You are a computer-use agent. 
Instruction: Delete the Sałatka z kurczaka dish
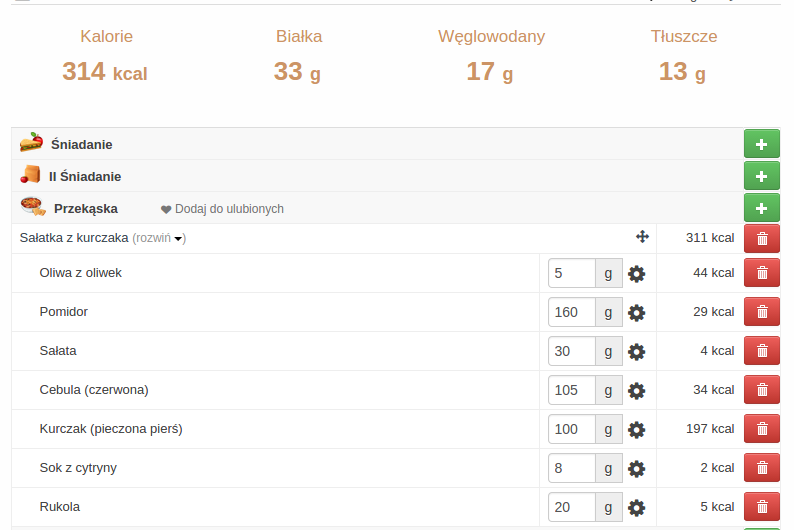tap(761, 238)
